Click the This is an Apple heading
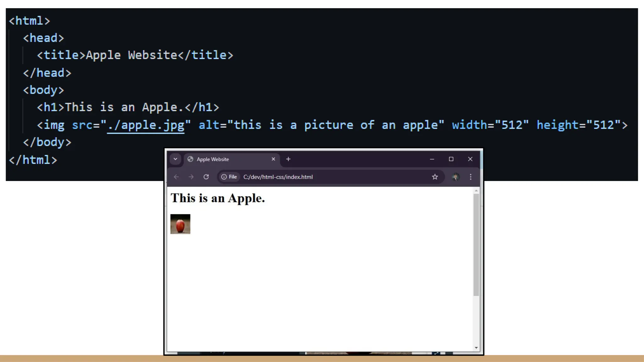Image resolution: width=644 pixels, height=362 pixels. (x=218, y=198)
